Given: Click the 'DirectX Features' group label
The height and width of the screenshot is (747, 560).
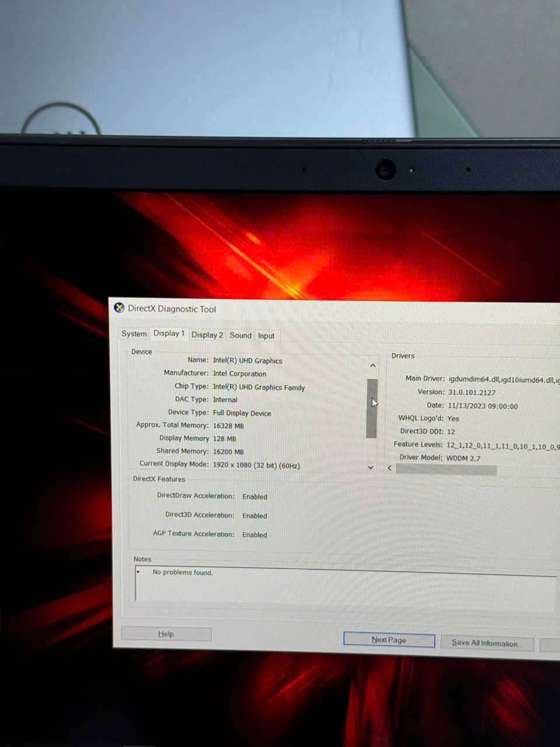Looking at the screenshot, I should [159, 479].
